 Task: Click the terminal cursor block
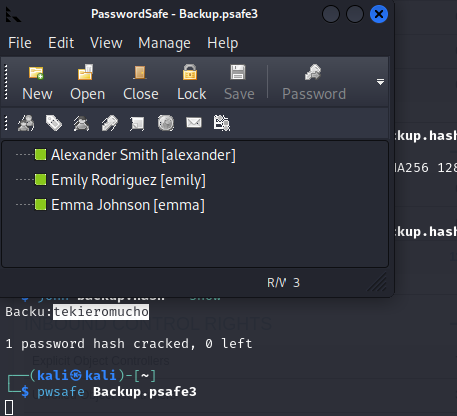[x=9, y=407]
